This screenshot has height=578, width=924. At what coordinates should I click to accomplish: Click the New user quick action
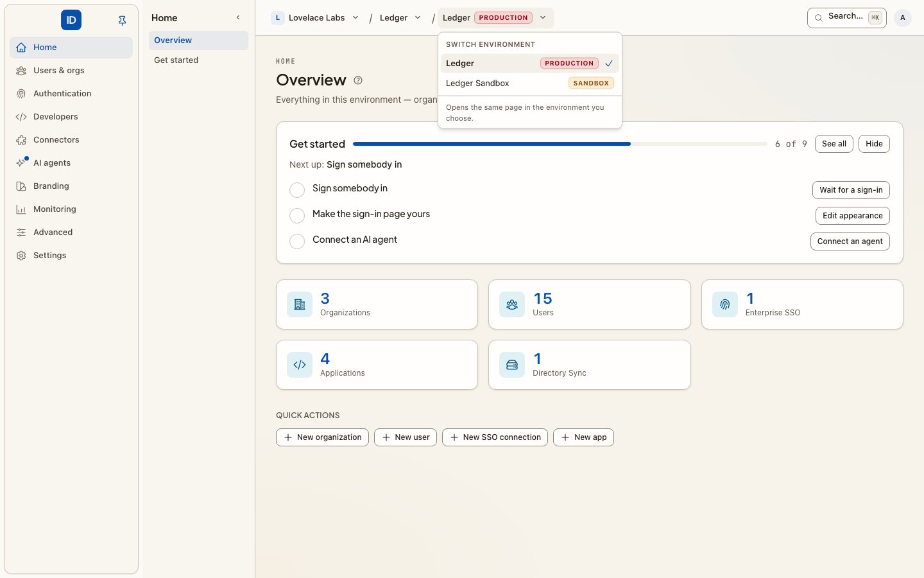pyautogui.click(x=406, y=437)
